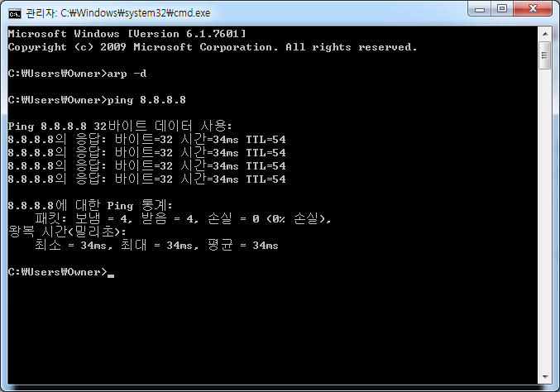Close the cmd.exe window
The height and width of the screenshot is (392, 560).
point(533,8)
